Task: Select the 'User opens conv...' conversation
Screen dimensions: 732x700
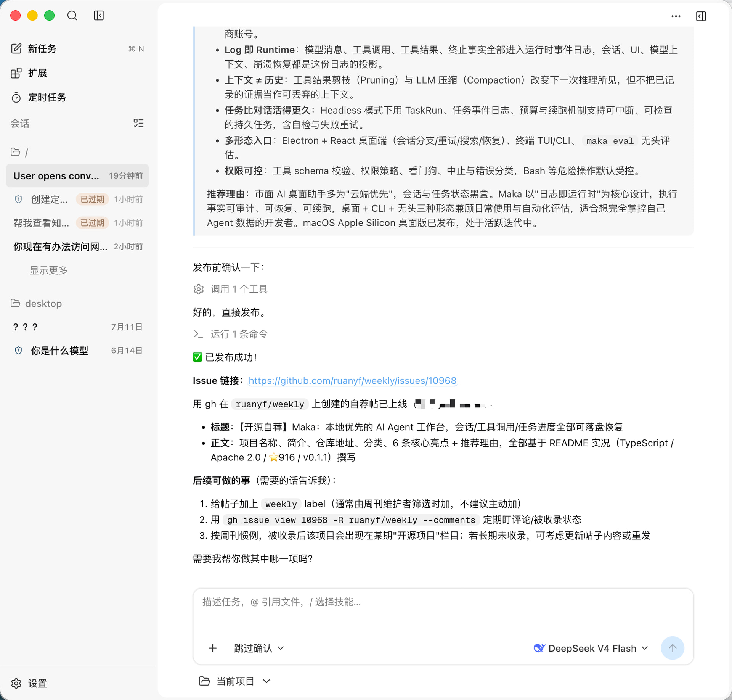Action: 77,175
